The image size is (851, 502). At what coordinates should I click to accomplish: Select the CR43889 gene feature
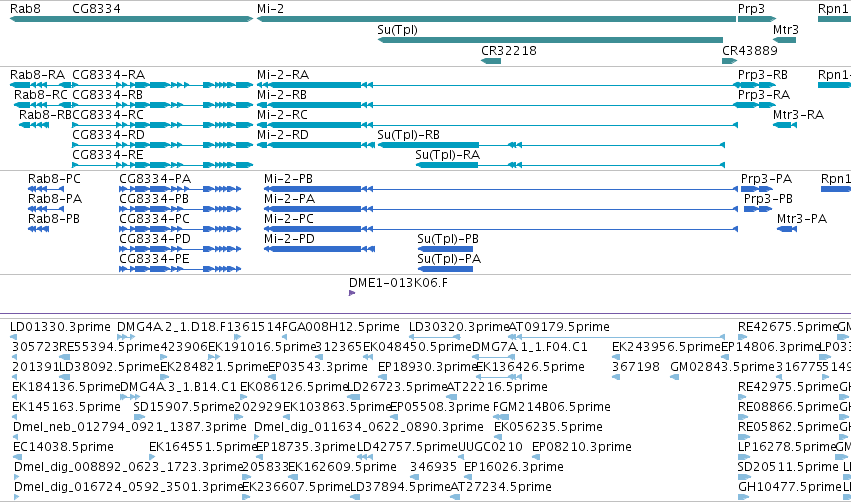pos(729,61)
